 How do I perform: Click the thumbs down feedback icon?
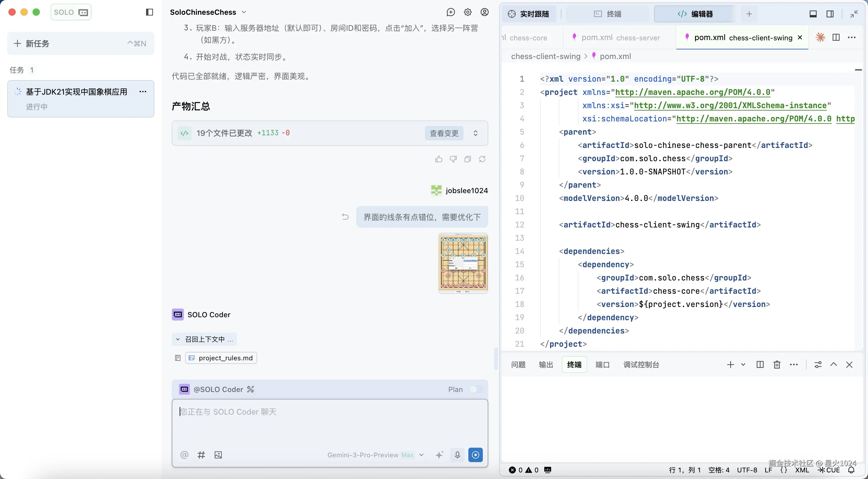453,159
